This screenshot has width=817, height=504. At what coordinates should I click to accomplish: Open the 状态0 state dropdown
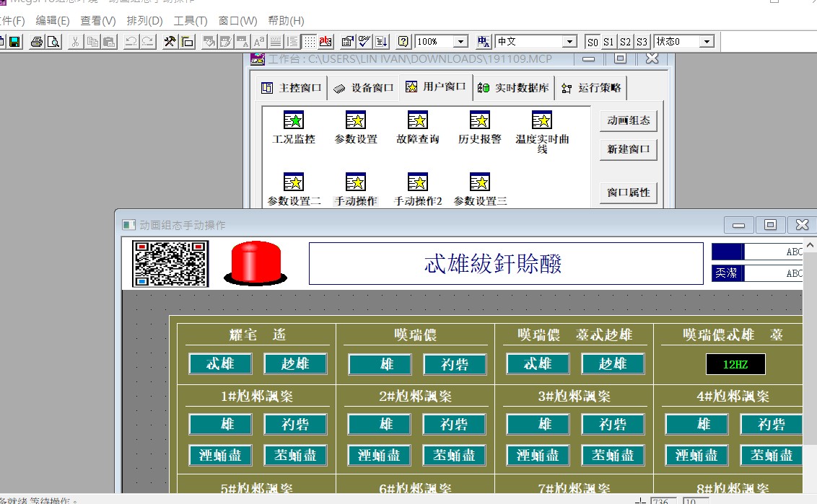click(x=707, y=42)
